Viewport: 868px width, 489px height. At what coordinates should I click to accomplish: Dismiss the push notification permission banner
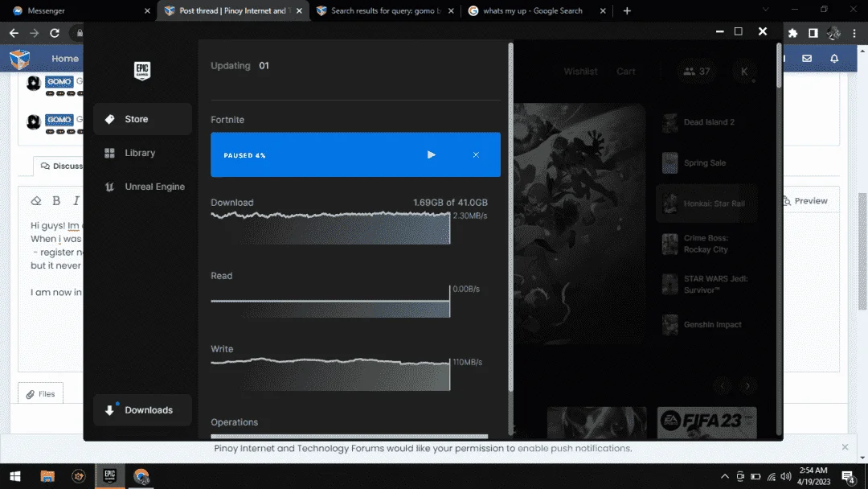pos(845,447)
